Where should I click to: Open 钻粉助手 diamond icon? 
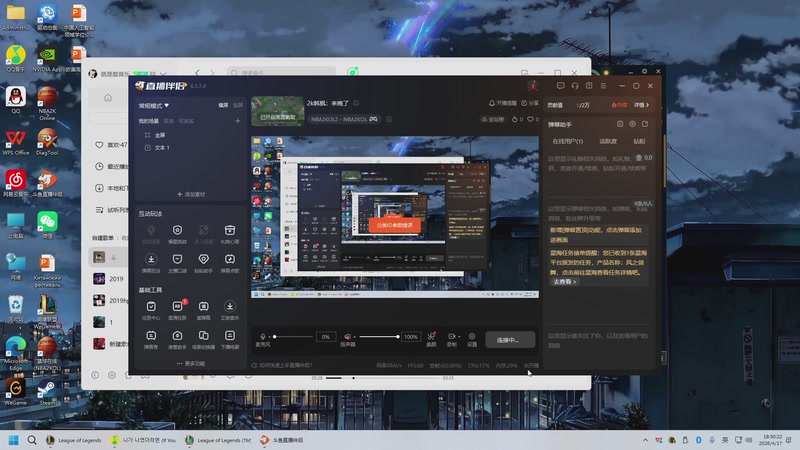point(204,259)
